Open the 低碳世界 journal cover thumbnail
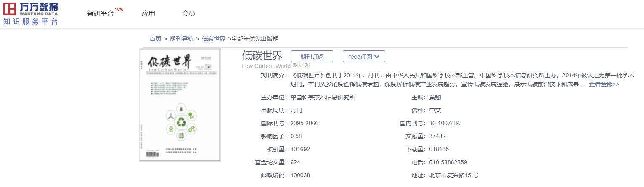 (180, 105)
